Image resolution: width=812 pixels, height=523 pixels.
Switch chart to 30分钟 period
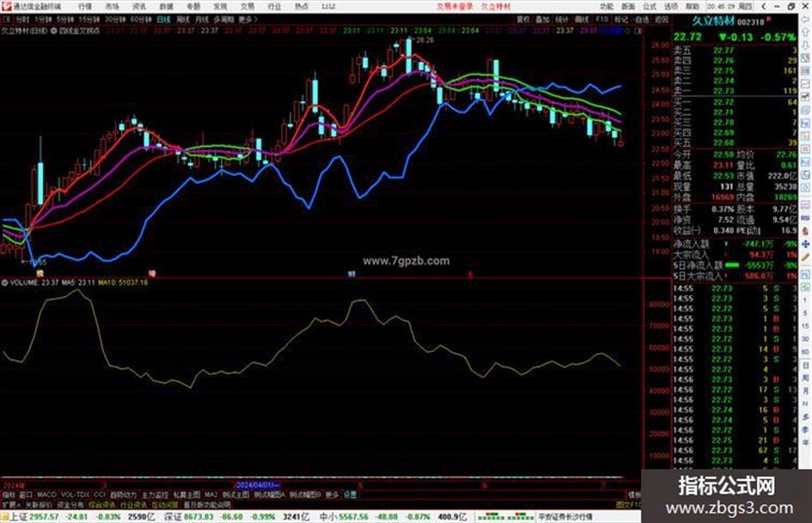click(x=115, y=19)
